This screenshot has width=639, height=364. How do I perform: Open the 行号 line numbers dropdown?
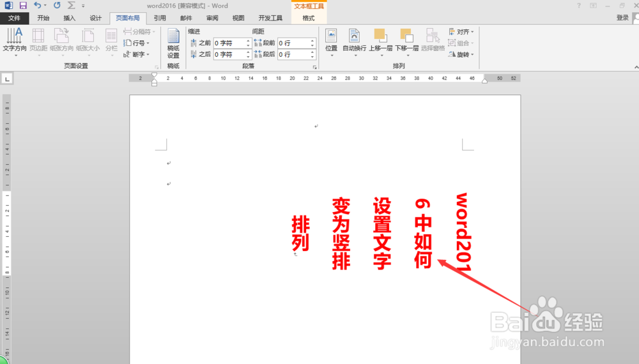point(137,43)
